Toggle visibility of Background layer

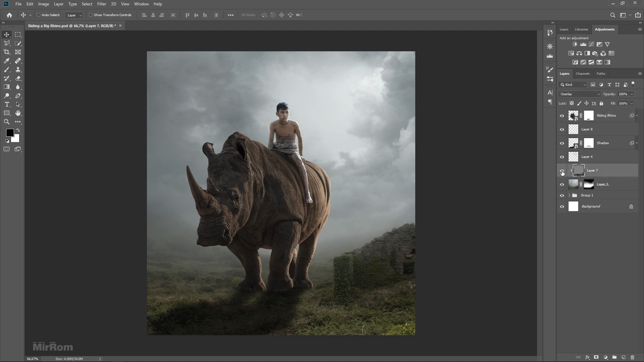562,207
